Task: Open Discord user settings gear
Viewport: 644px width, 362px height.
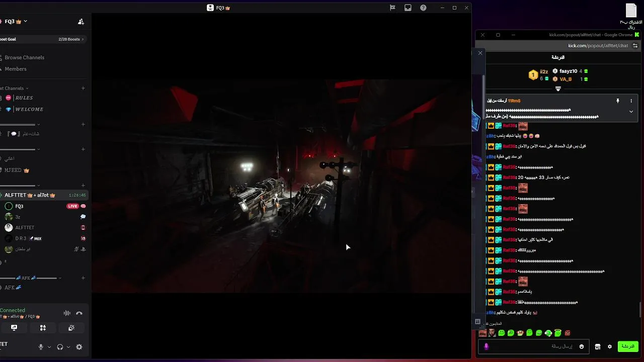Action: click(79, 347)
